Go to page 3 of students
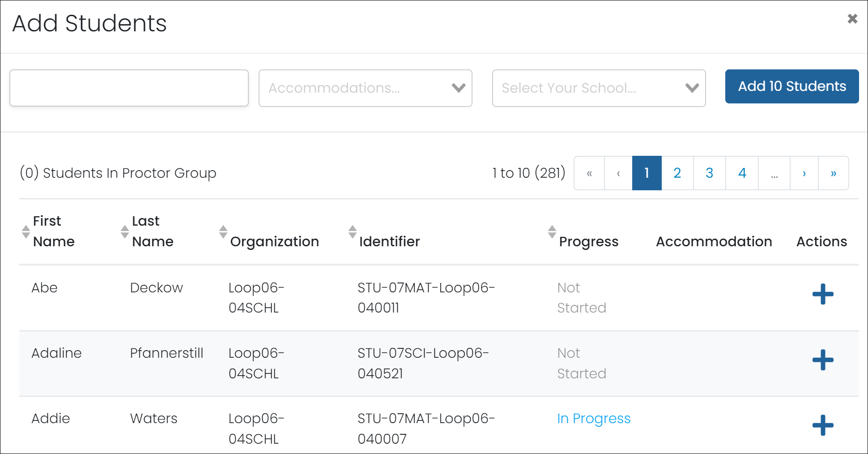 (x=709, y=173)
